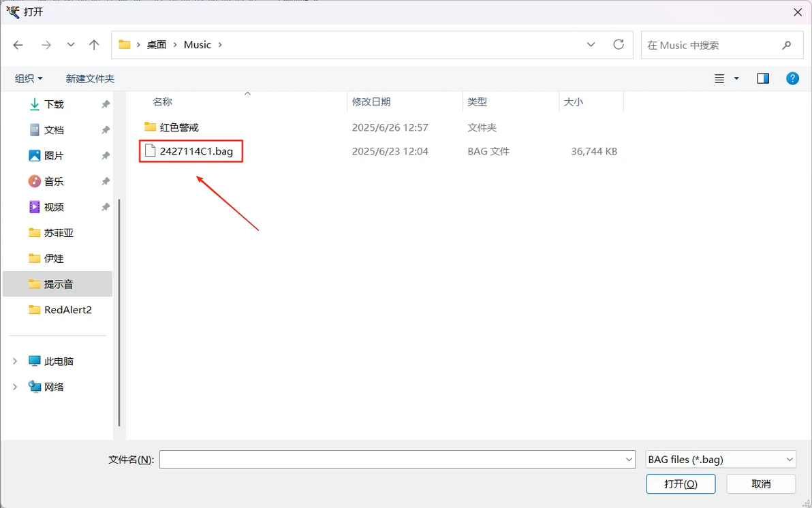The image size is (812, 508).
Task: Click the 文件夹 type cell
Action: click(482, 127)
